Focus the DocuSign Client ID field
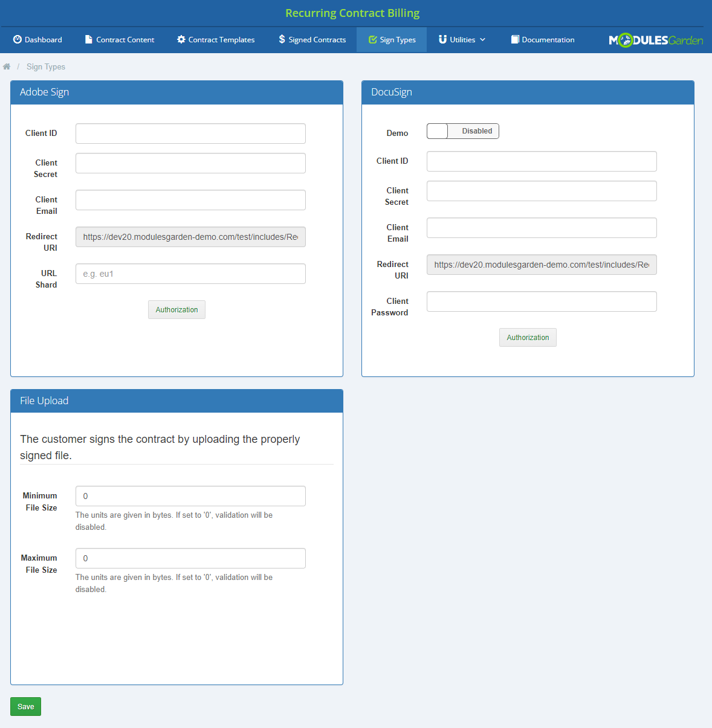This screenshot has width=712, height=728. [542, 161]
